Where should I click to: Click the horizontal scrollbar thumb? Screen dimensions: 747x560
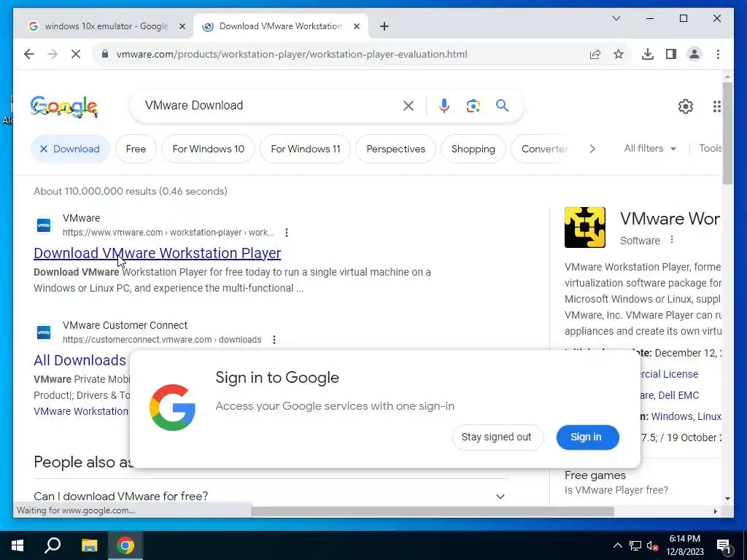point(433,511)
